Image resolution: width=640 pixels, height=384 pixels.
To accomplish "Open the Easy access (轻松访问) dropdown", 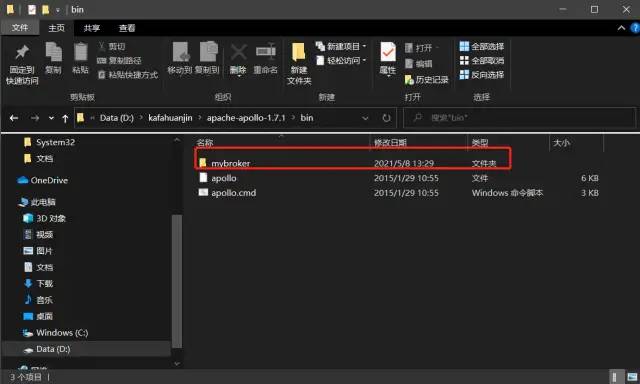I will point(341,60).
